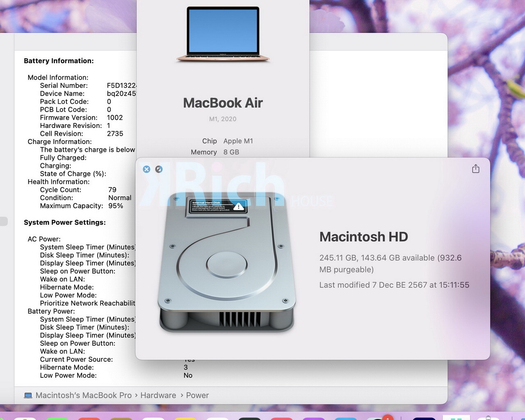Click the Health Information label

pyautogui.click(x=58, y=182)
